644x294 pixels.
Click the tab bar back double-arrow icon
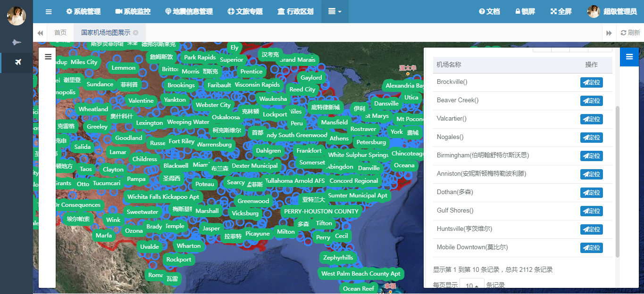tap(40, 33)
